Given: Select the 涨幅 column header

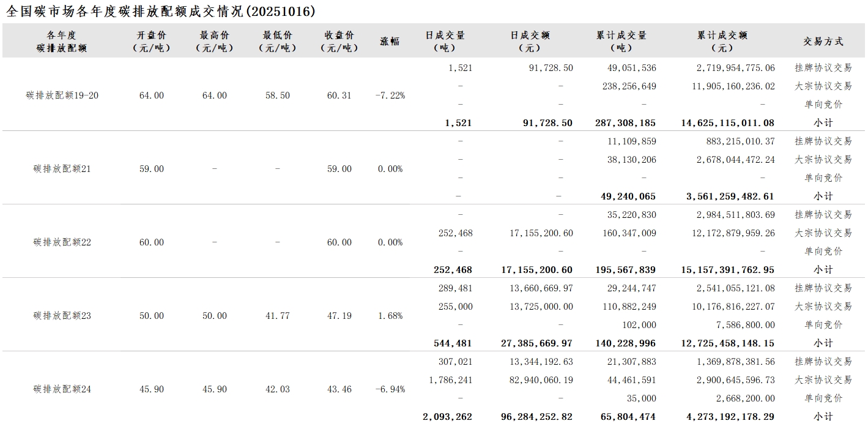Looking at the screenshot, I should (x=390, y=42).
